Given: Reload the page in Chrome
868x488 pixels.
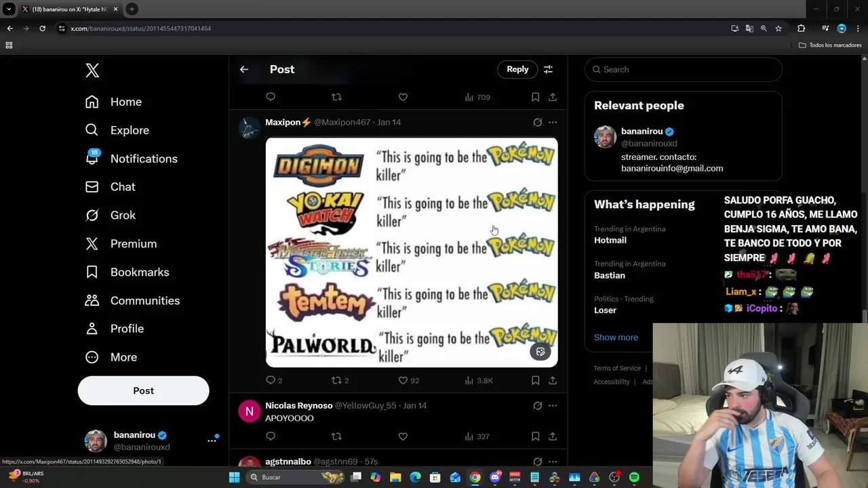Looking at the screenshot, I should 42,28.
